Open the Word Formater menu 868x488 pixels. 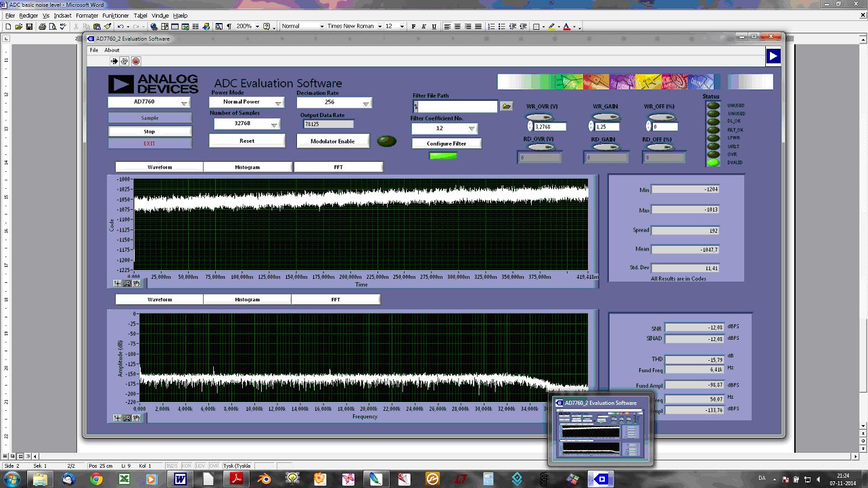coord(87,15)
